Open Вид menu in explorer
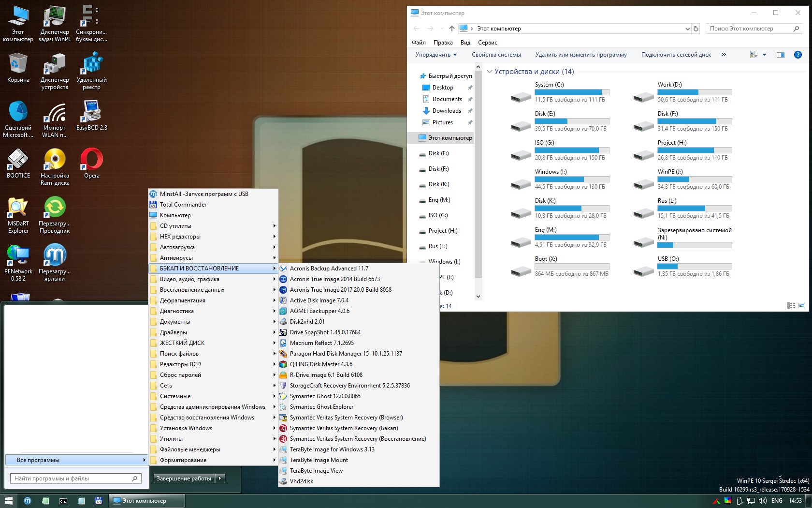812x508 pixels. [465, 43]
